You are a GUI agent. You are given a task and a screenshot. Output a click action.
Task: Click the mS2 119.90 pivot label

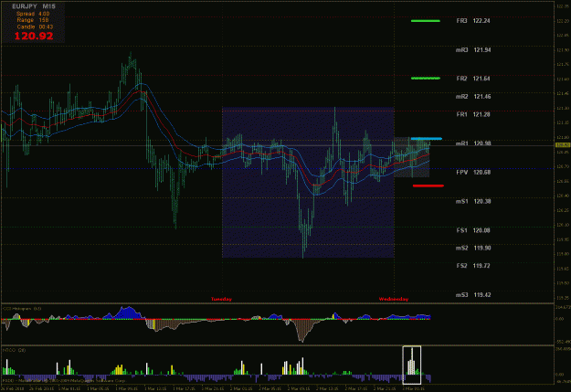pyautogui.click(x=473, y=248)
